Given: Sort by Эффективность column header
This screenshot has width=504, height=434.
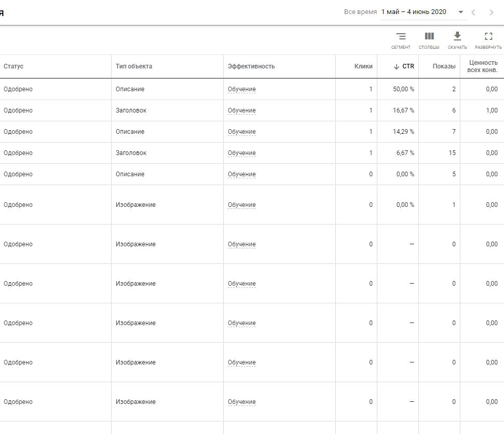Looking at the screenshot, I should (x=251, y=66).
